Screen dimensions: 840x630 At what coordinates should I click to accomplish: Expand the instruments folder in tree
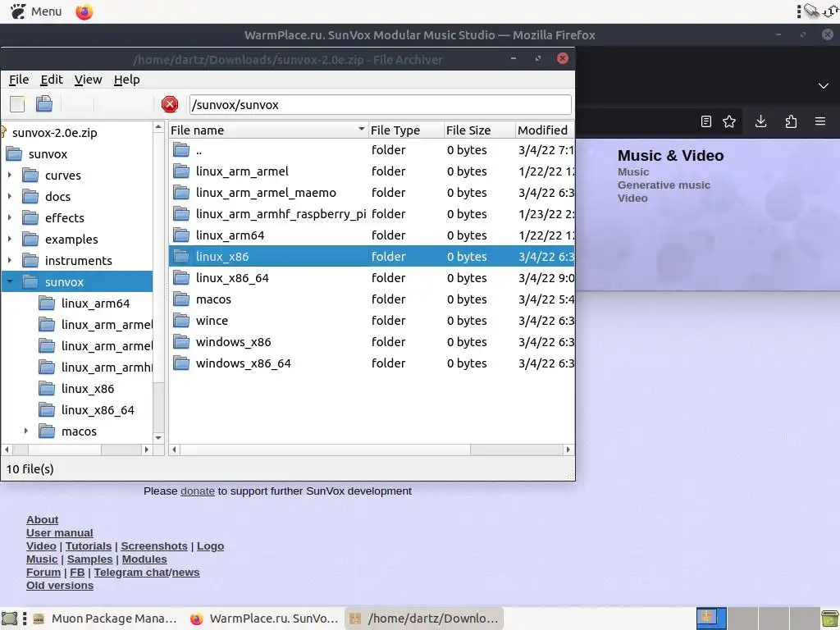[x=10, y=260]
